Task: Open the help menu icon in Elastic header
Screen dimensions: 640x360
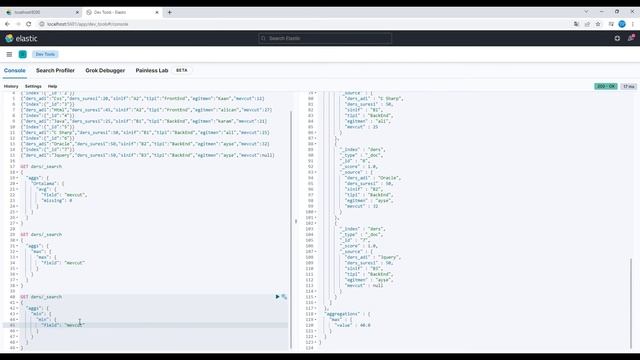Action: (617, 38)
